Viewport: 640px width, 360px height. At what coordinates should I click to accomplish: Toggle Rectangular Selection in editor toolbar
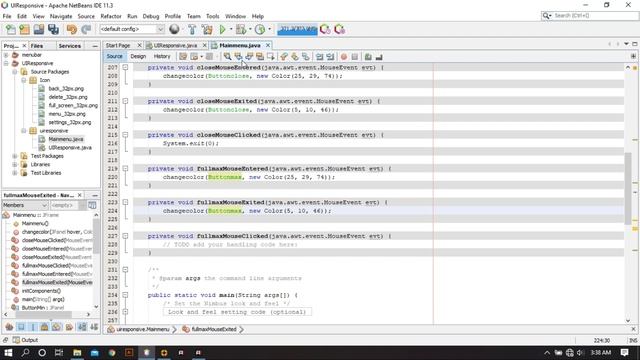click(x=270, y=57)
